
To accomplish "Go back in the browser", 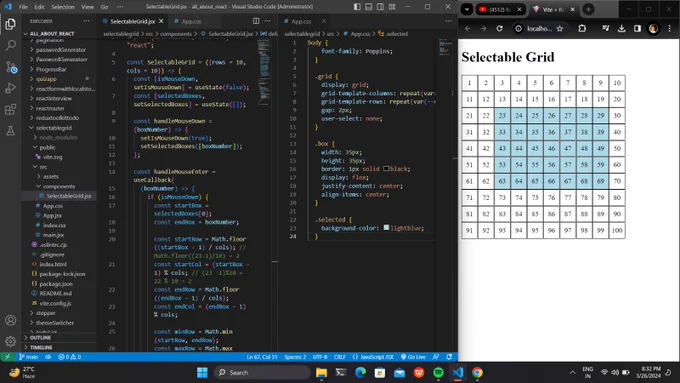I will pyautogui.click(x=468, y=29).
